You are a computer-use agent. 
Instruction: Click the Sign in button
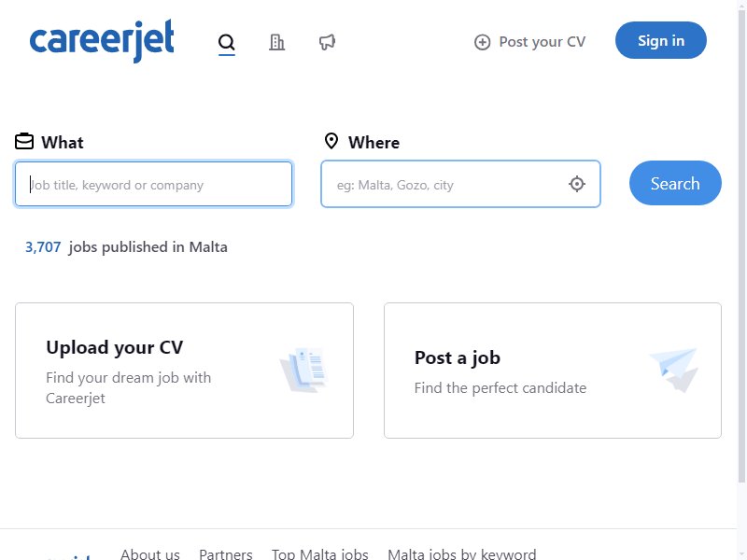tap(661, 40)
